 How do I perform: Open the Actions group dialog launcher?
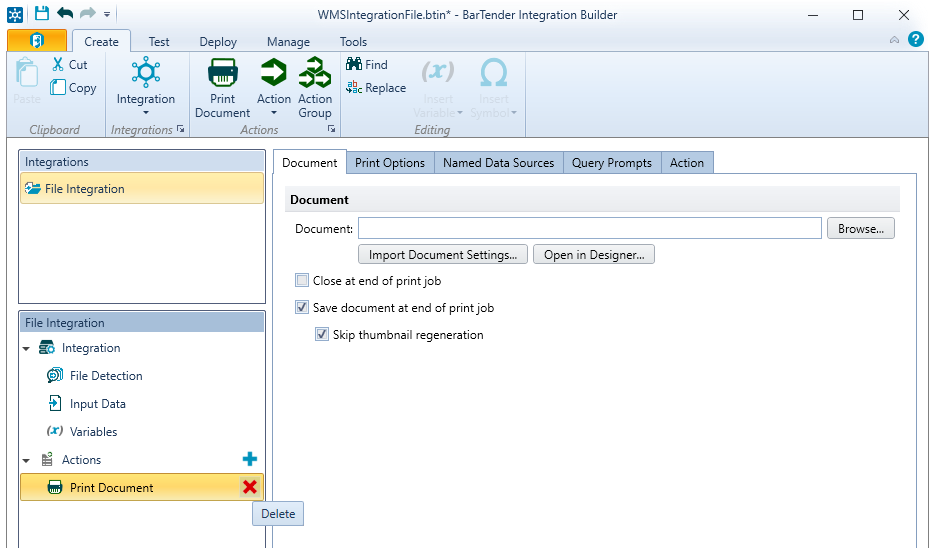tap(332, 129)
